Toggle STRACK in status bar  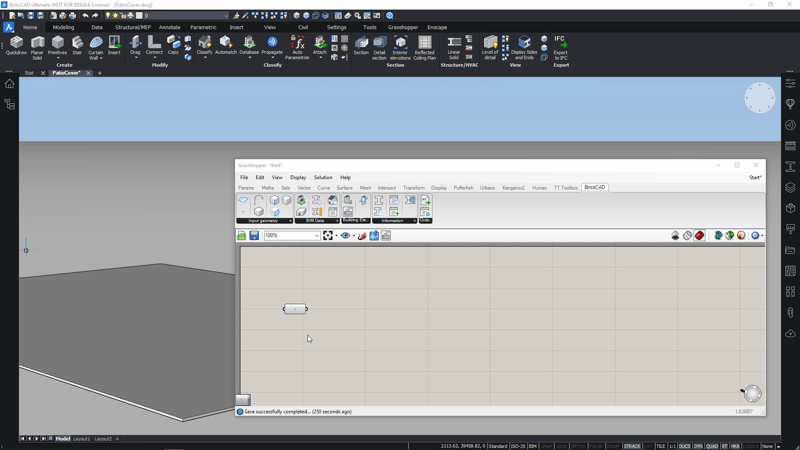pyautogui.click(x=632, y=446)
